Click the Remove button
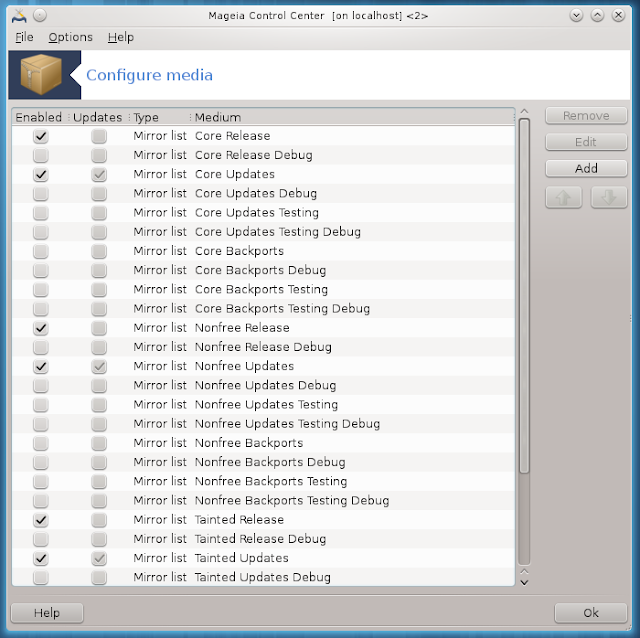The width and height of the screenshot is (640, 638). (x=586, y=116)
